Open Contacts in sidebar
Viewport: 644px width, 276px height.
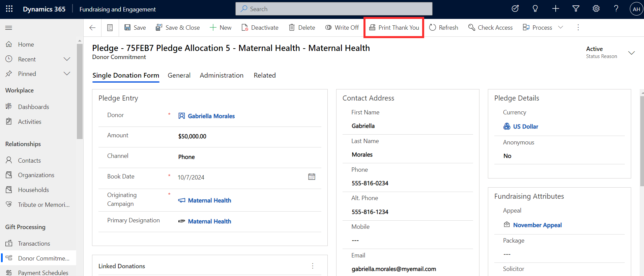[x=38, y=160]
